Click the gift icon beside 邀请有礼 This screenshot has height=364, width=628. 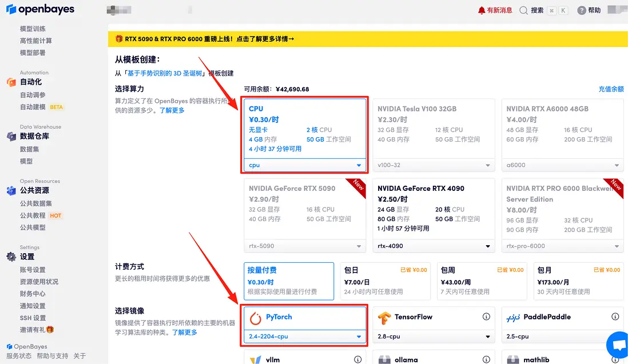coord(50,330)
